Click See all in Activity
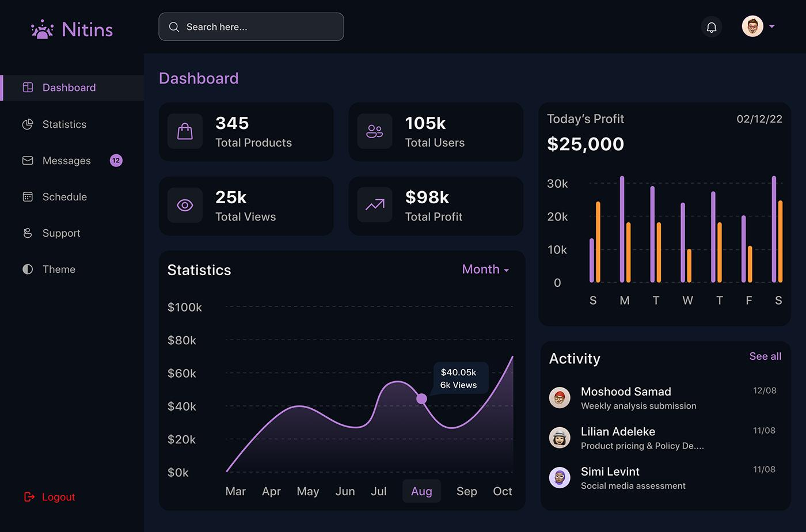The height and width of the screenshot is (532, 806). pos(765,356)
